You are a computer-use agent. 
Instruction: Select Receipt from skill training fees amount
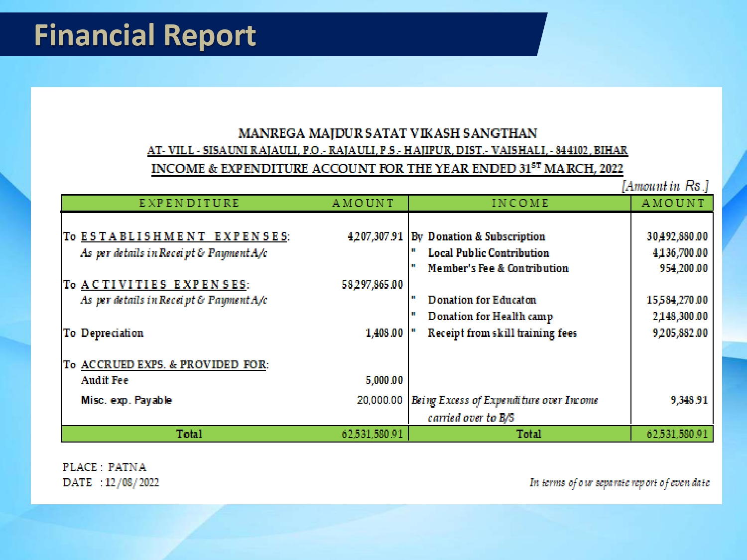point(680,333)
